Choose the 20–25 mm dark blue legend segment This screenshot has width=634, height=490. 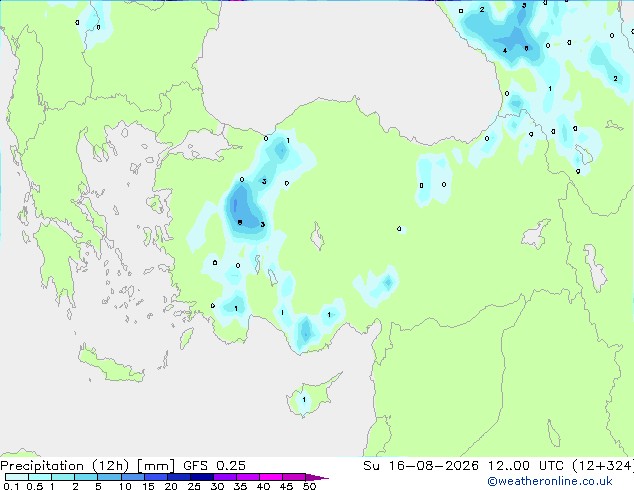pyautogui.click(x=178, y=477)
